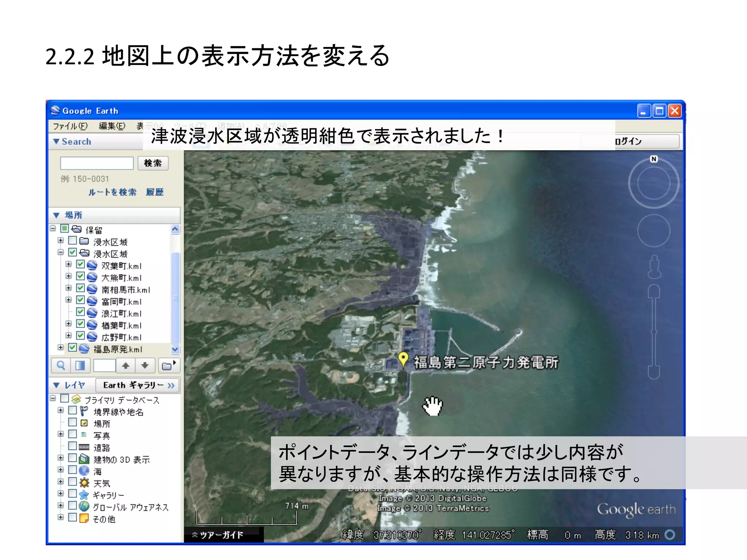The image size is (747, 560).
Task: Enable the 場所 layer checkbox in Layers
Action: tap(73, 422)
